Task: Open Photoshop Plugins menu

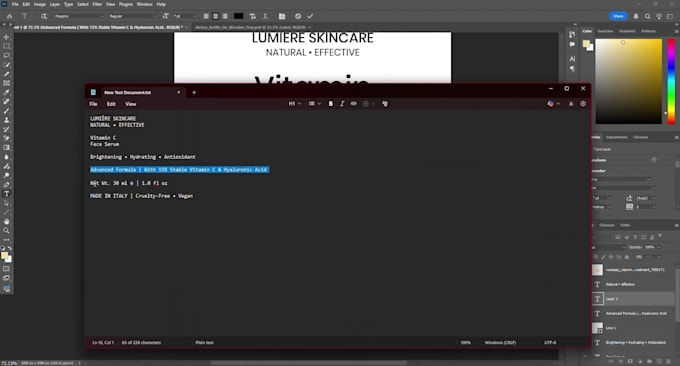Action: click(x=126, y=4)
